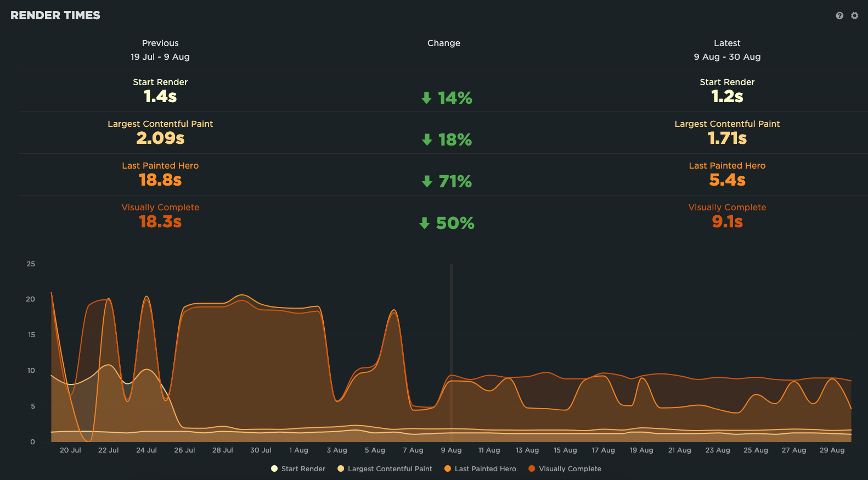The height and width of the screenshot is (480, 868).
Task: Click the previous Last Painted Hero 18.8s value
Action: (x=160, y=180)
